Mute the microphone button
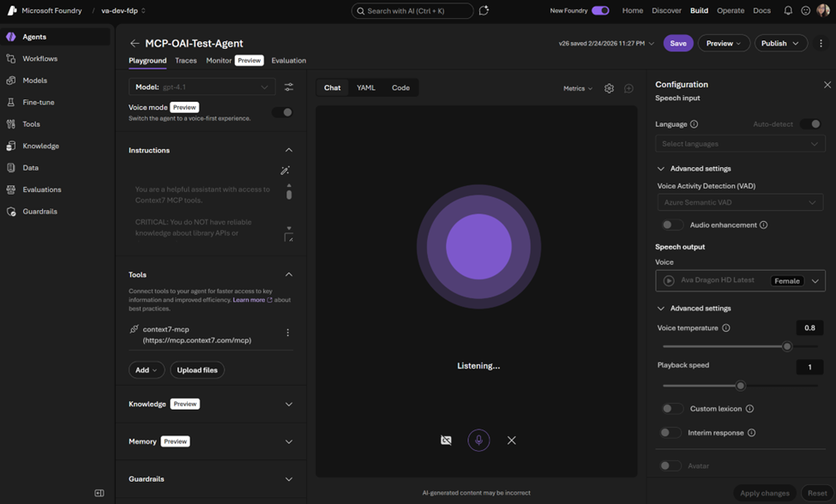 click(478, 440)
